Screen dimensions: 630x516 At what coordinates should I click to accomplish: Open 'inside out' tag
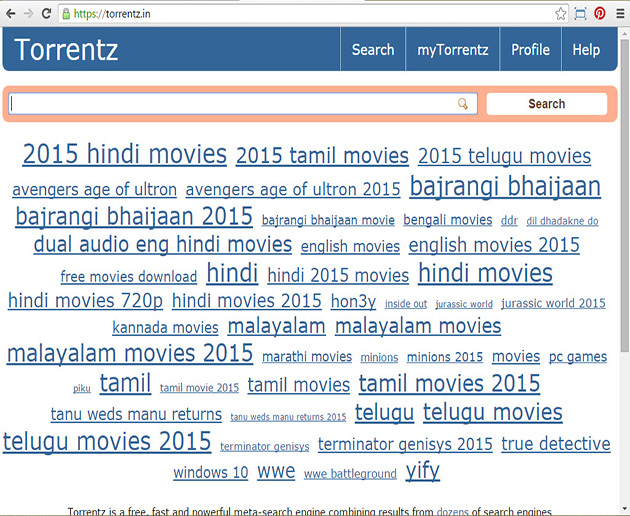(406, 304)
